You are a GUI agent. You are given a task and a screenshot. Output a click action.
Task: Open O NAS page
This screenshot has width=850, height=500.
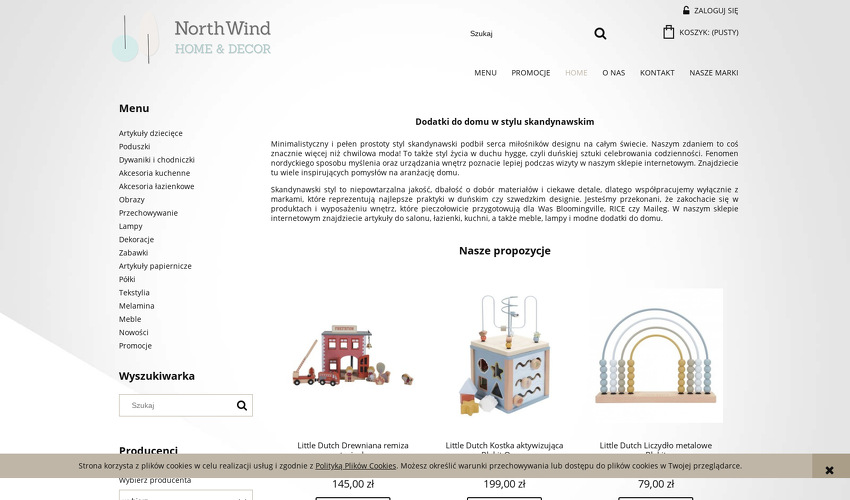[x=614, y=73]
